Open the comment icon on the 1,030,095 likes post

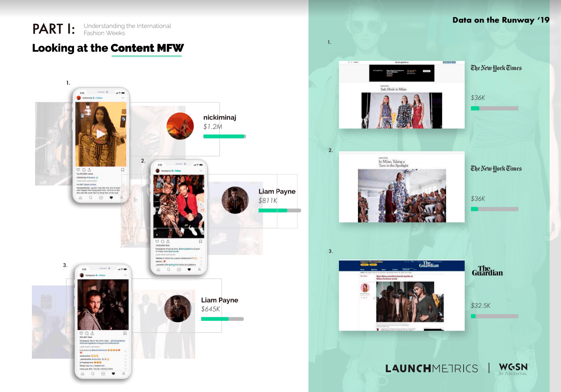tap(163, 241)
